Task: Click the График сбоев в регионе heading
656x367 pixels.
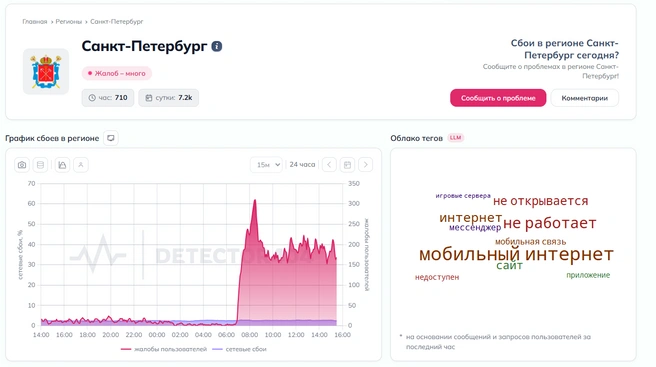Action: (52, 138)
